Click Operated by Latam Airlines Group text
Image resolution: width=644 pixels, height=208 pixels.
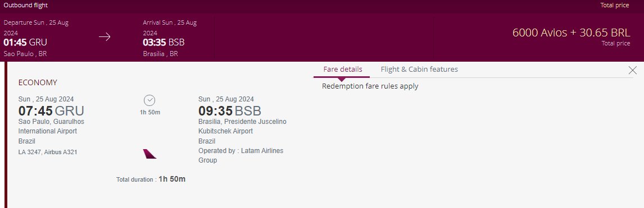(x=241, y=156)
